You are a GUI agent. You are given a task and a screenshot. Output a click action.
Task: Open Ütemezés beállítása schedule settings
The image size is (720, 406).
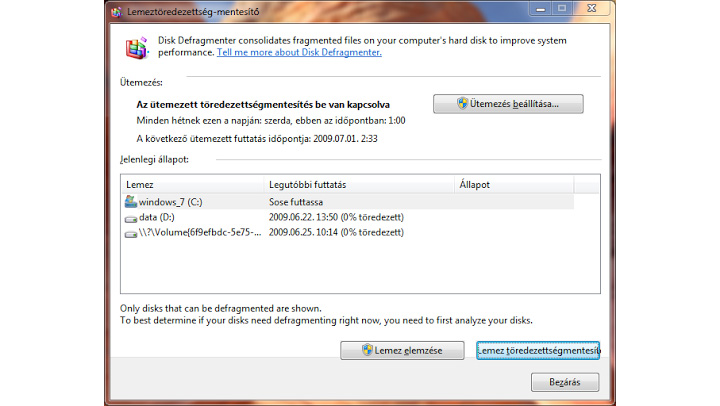(507, 104)
